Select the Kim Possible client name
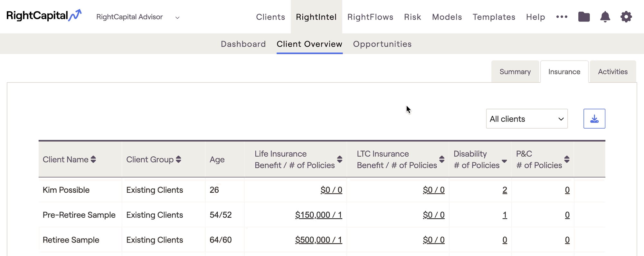This screenshot has height=256, width=644. tap(66, 190)
